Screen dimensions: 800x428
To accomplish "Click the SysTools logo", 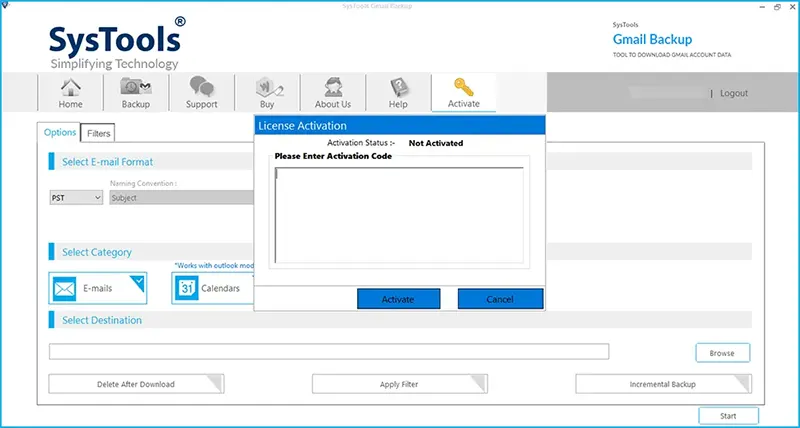I will [117, 43].
